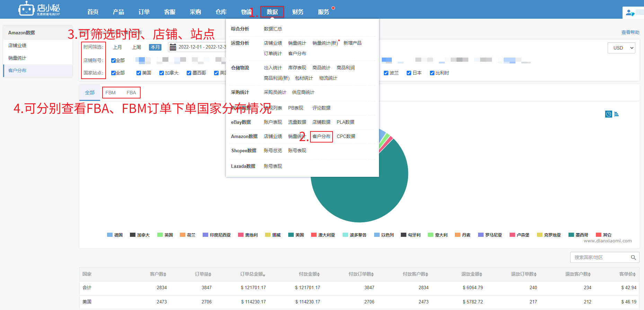Filter time by 上月
This screenshot has height=310, width=644.
117,47
